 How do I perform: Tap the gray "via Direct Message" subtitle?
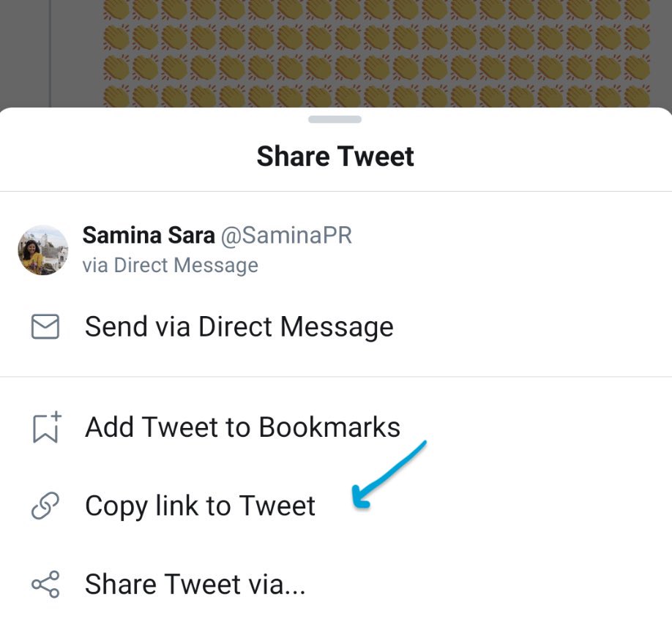click(170, 265)
